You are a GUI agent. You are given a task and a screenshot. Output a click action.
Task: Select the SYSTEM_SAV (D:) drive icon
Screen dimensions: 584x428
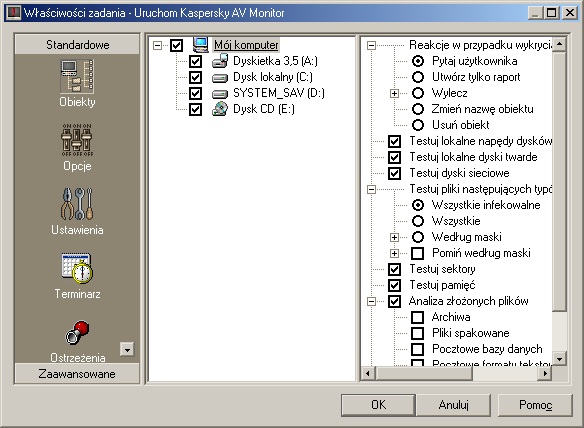point(220,93)
